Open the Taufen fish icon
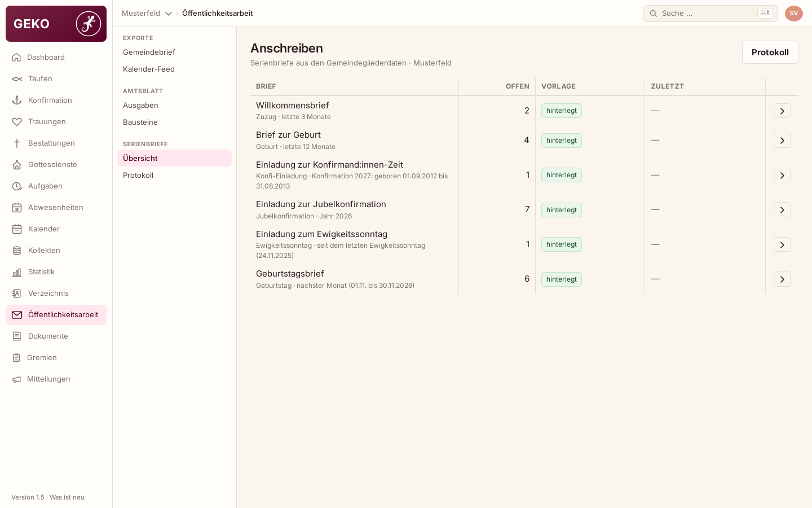This screenshot has height=508, width=812. point(17,79)
